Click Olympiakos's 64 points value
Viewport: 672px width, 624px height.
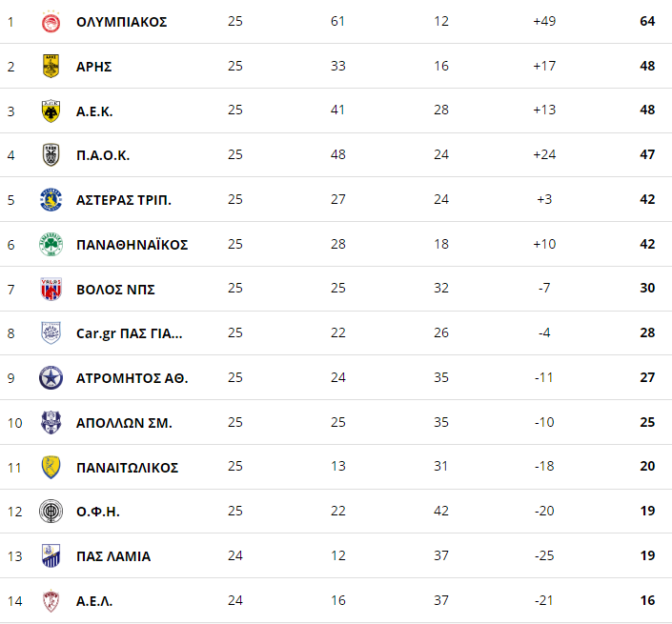(647, 21)
